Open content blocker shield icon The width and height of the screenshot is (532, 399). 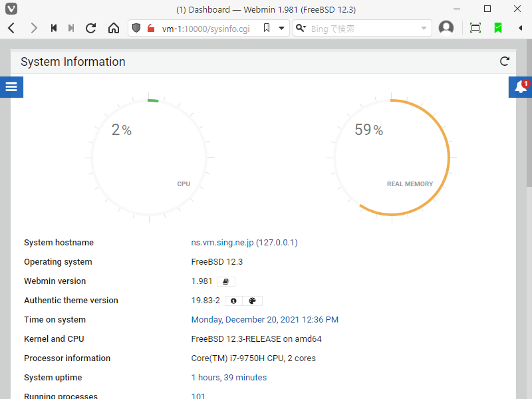pyautogui.click(x=136, y=28)
